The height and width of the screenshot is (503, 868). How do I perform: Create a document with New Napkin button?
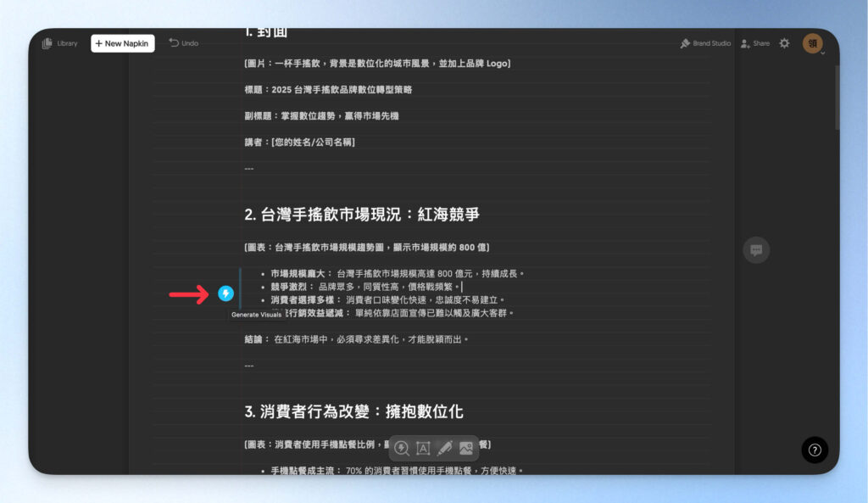pos(122,43)
